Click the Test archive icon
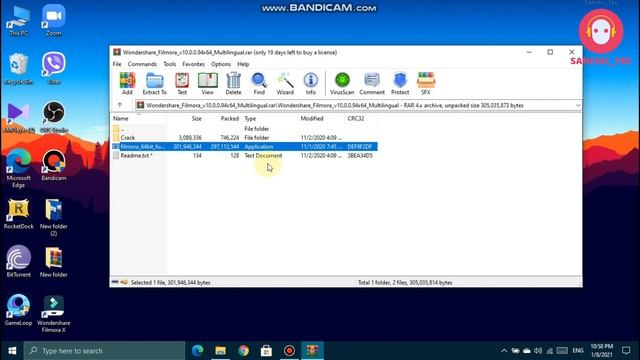Screen dimensions: 640x360 point(182,83)
